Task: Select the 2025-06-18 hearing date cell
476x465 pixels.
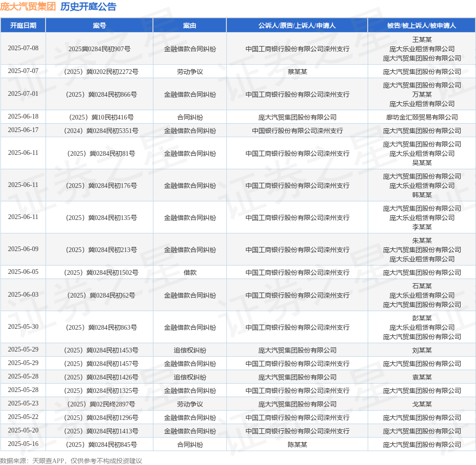Action: tap(23, 117)
